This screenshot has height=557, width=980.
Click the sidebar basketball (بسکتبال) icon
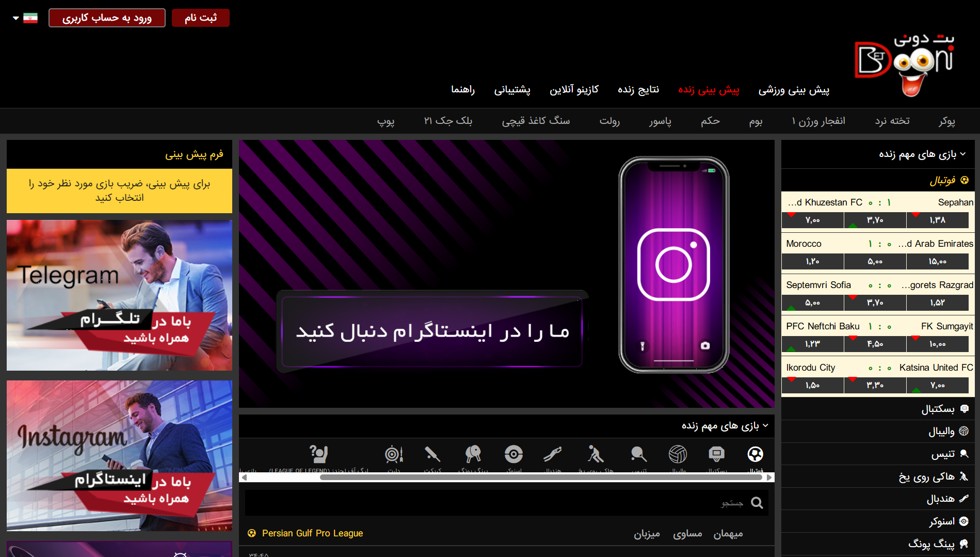(964, 409)
